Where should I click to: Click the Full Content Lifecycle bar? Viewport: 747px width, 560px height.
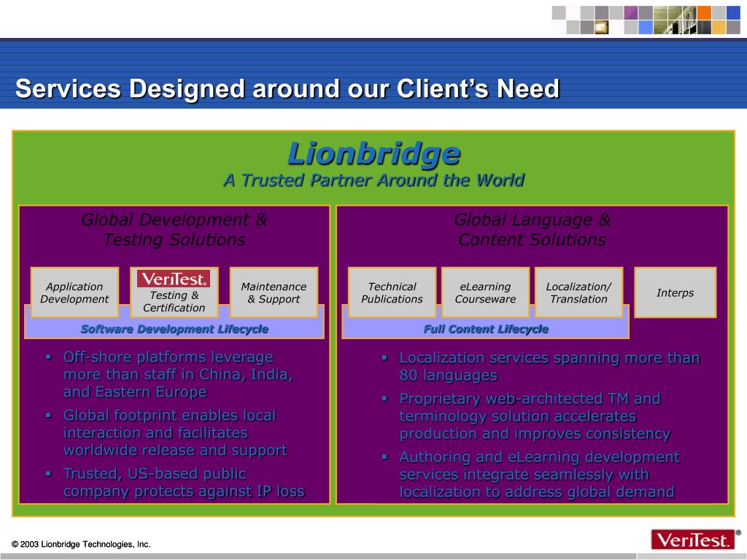click(x=485, y=329)
